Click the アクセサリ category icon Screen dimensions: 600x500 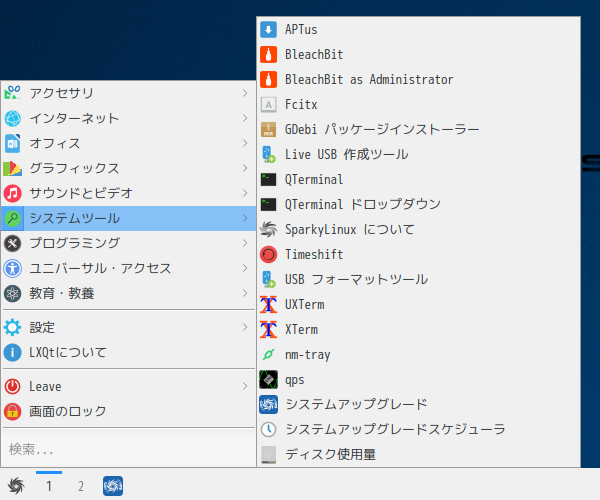(13, 93)
